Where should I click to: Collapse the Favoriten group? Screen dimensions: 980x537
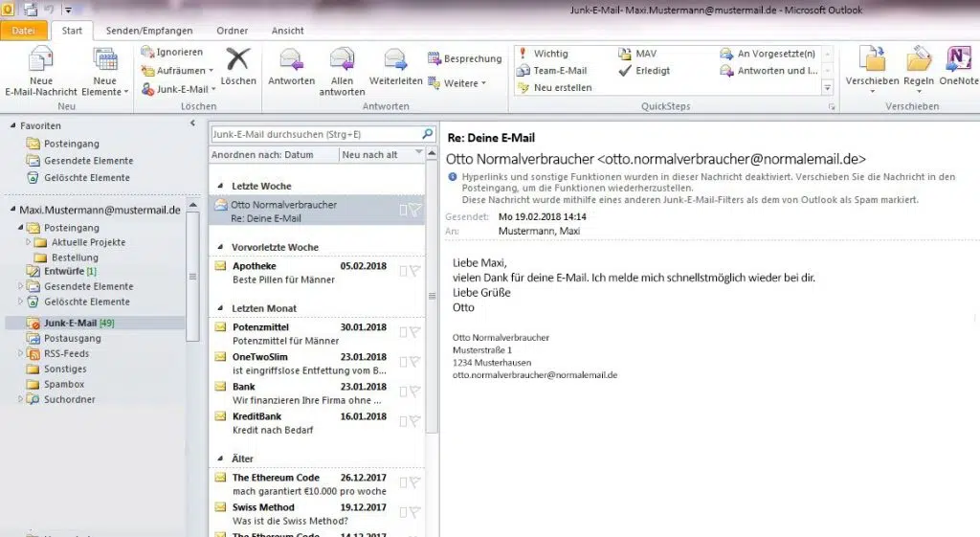click(12, 125)
